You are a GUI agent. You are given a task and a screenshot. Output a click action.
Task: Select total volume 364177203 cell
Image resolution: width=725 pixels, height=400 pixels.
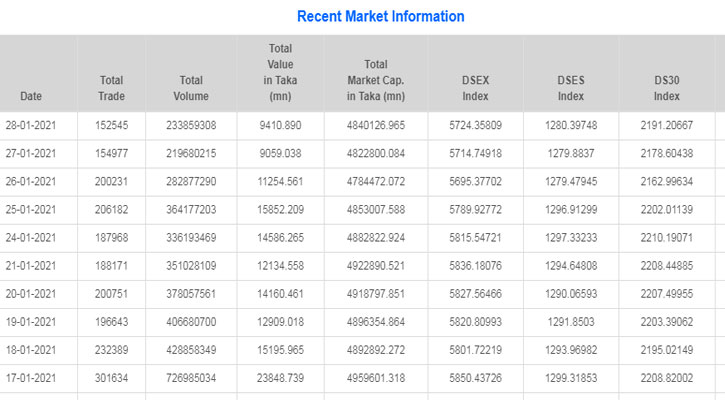(191, 210)
